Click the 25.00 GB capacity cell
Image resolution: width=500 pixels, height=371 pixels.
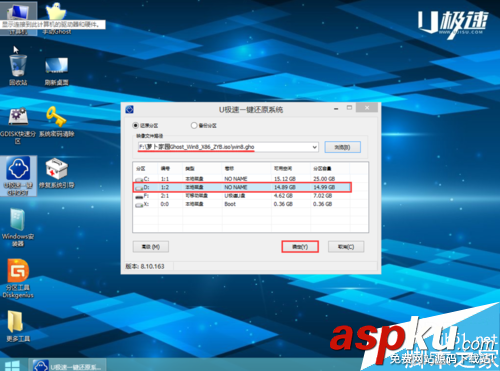[x=324, y=179]
